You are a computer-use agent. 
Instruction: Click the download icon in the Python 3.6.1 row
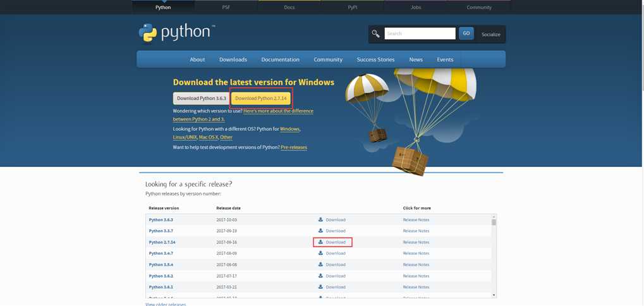[321, 286]
